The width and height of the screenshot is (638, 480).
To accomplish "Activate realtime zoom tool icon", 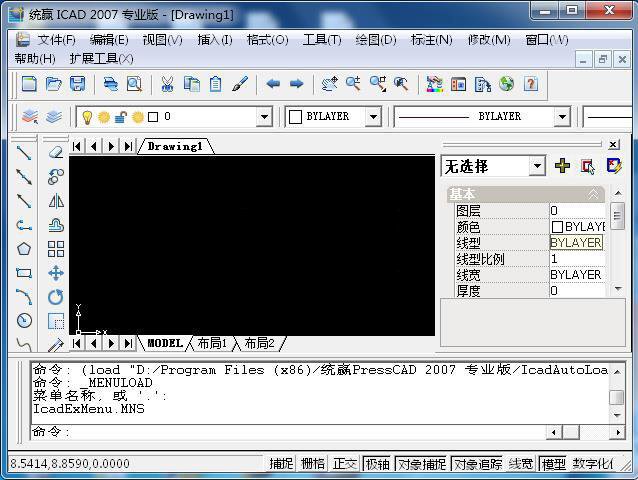I will coord(353,84).
